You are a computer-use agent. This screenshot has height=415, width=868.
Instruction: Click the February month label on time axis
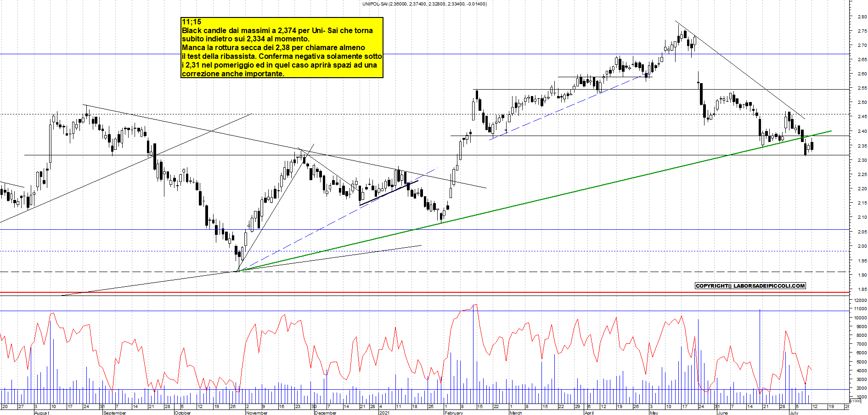tap(454, 413)
